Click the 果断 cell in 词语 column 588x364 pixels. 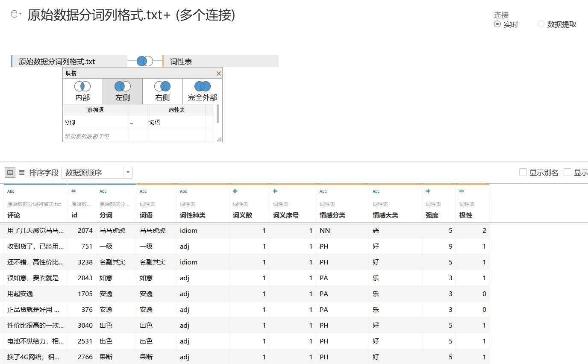coord(156,357)
